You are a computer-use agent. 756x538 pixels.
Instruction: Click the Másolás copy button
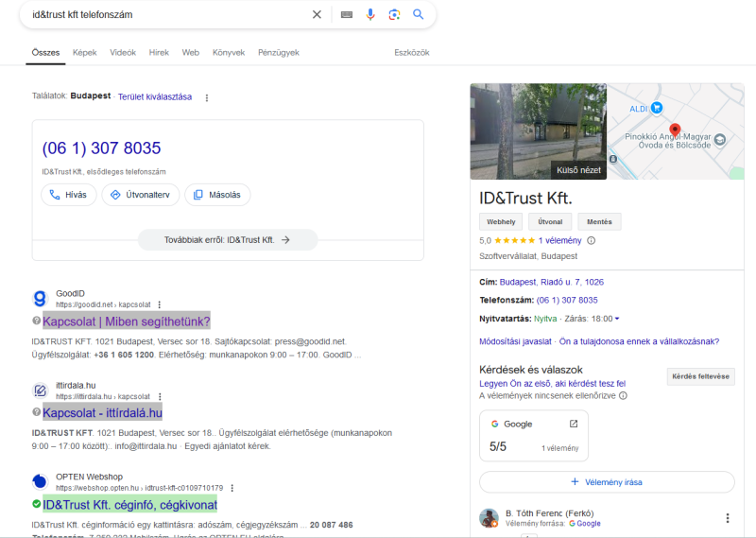(x=217, y=195)
